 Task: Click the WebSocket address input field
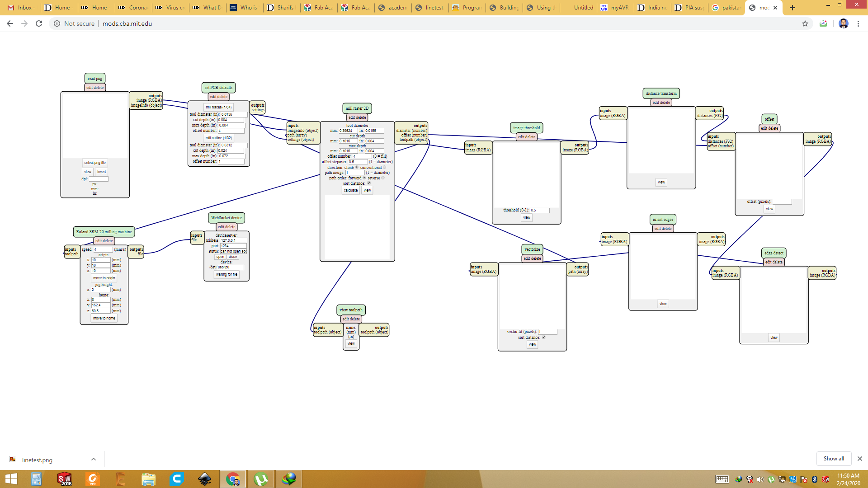pos(233,240)
